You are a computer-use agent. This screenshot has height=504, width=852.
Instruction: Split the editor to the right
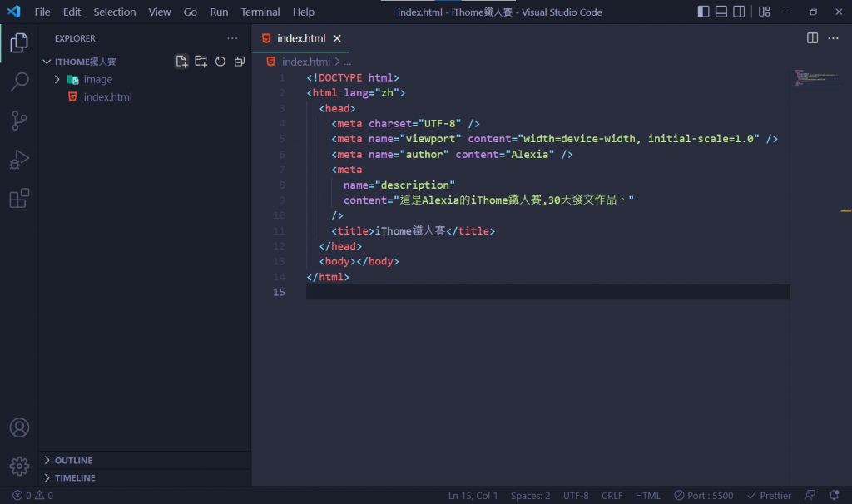pos(812,38)
